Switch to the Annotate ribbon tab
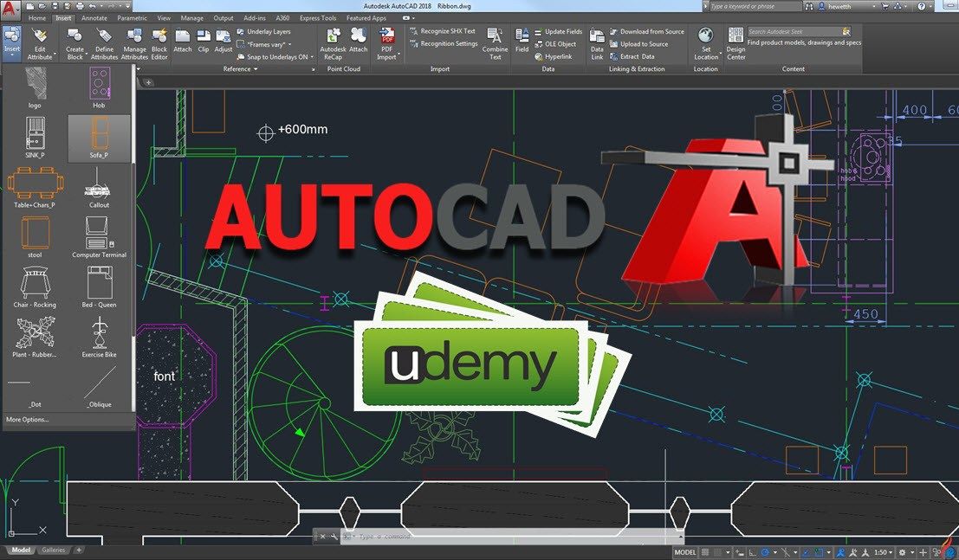The height and width of the screenshot is (560, 959). (94, 18)
